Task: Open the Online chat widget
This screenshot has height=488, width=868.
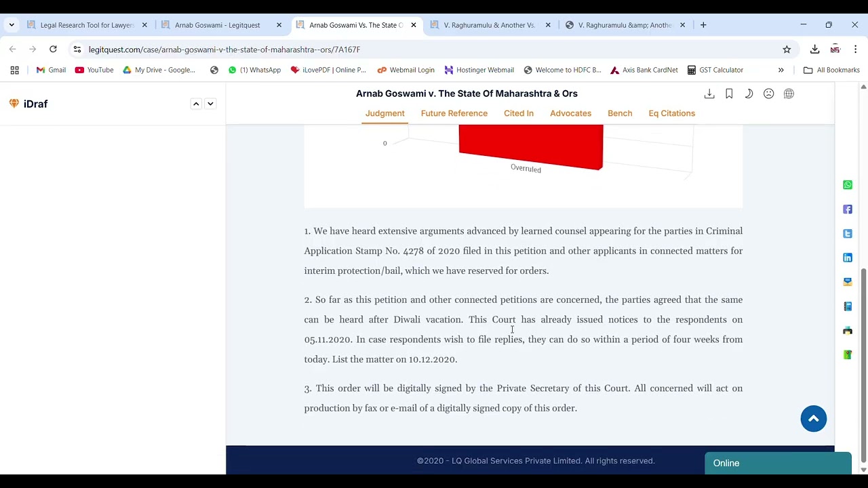Action: pyautogui.click(x=778, y=463)
